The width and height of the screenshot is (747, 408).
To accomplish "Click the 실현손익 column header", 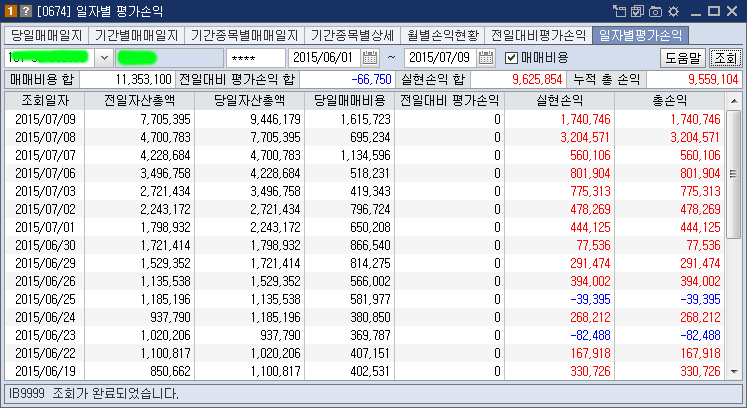I will tap(560, 101).
